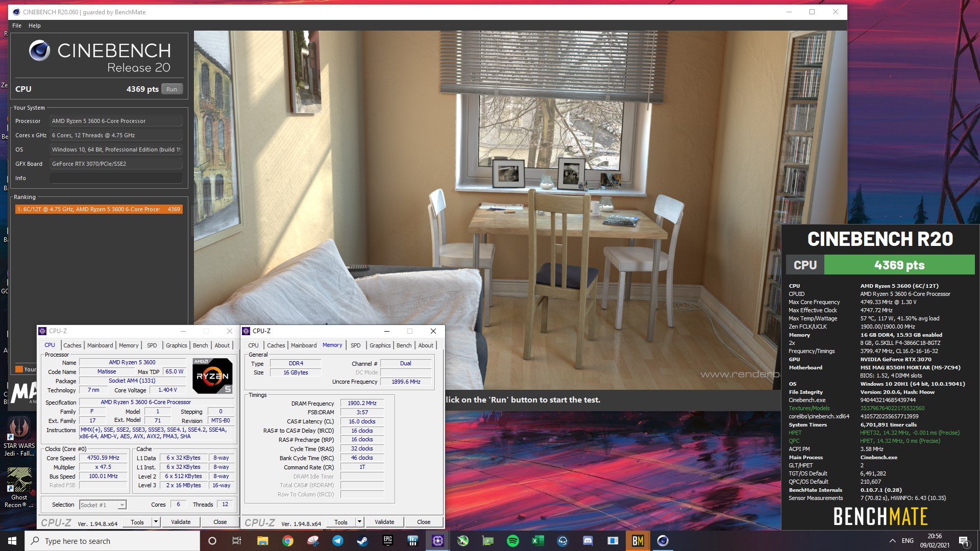Open Task View on the taskbar
Image resolution: width=980 pixels, height=551 pixels.
point(237,541)
